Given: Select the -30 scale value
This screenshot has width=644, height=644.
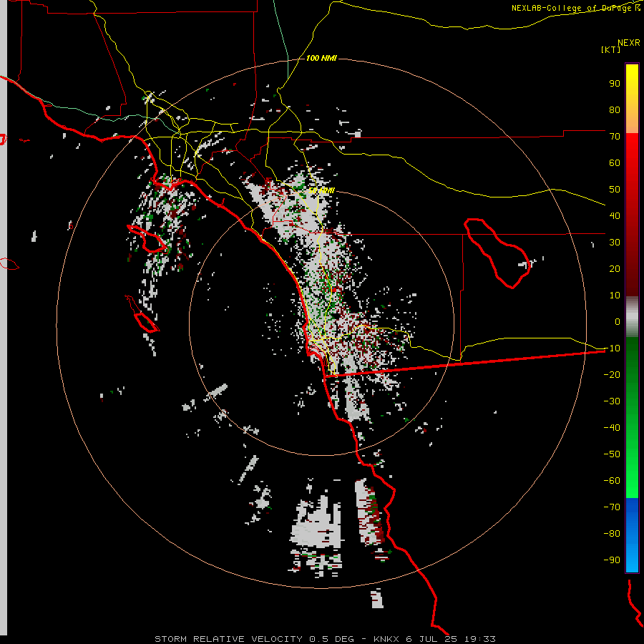Looking at the screenshot, I should click(x=612, y=401).
